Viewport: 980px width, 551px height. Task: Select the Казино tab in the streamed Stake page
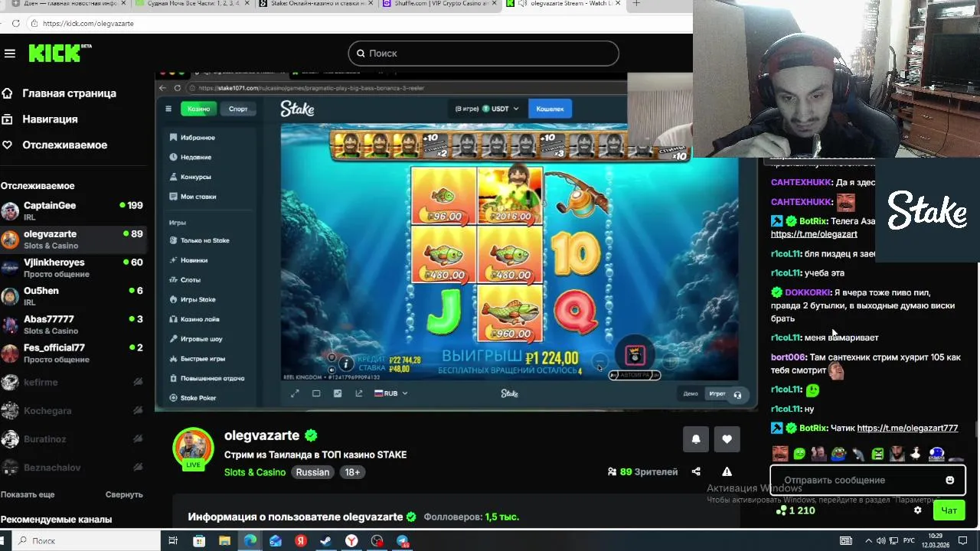tap(198, 109)
